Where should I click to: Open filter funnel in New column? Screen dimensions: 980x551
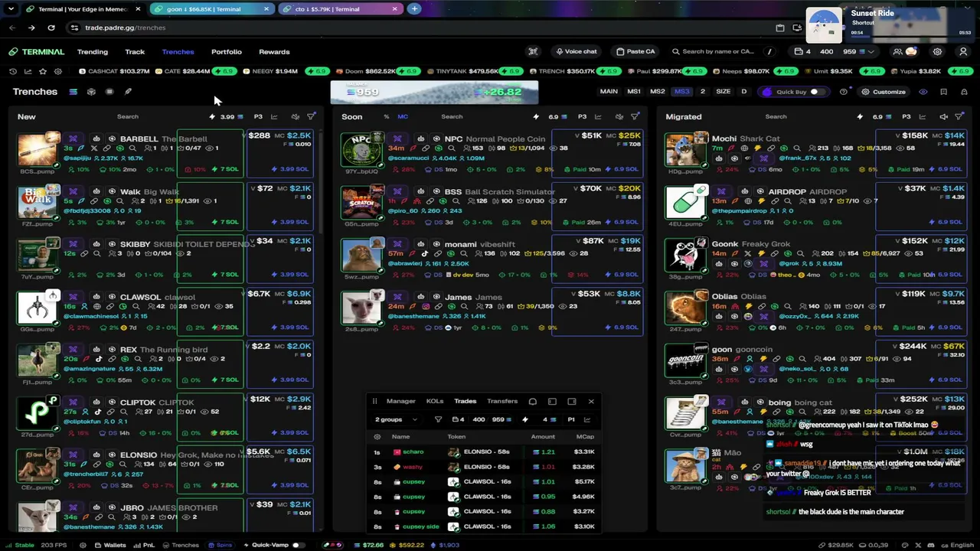pos(311,117)
